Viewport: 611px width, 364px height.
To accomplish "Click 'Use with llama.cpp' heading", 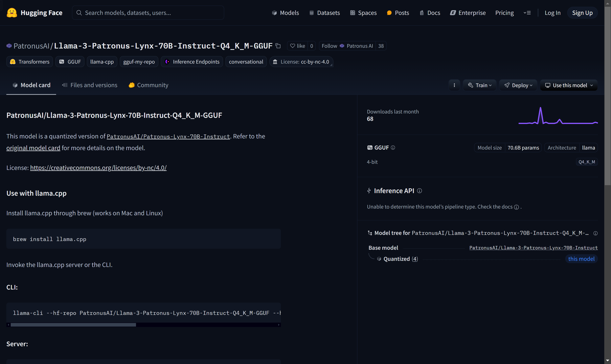I will (36, 193).
